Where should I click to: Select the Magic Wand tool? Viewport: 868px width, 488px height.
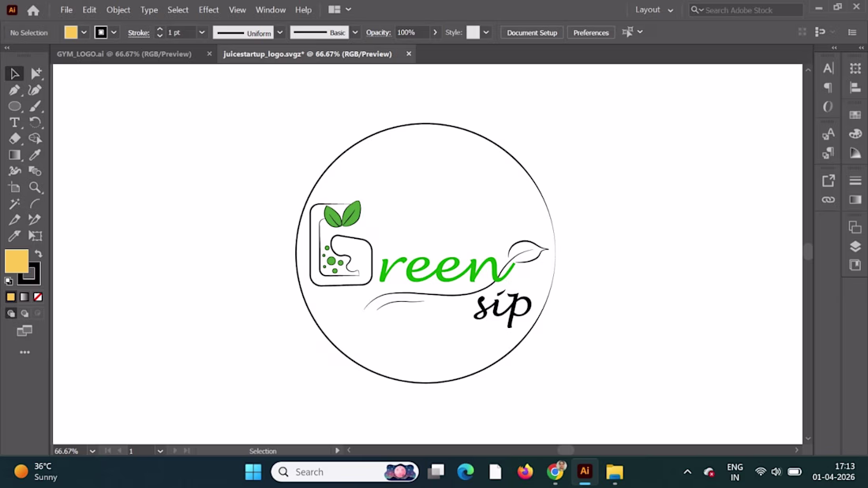(x=14, y=203)
